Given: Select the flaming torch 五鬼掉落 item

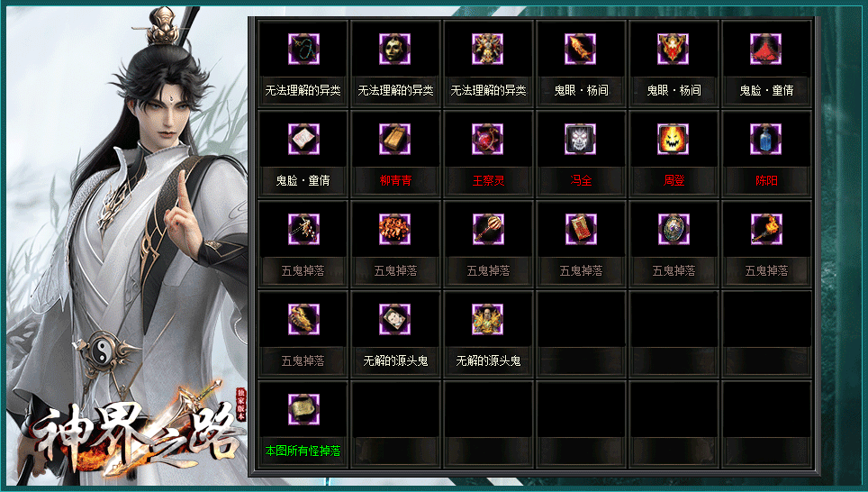Looking at the screenshot, I should click(x=766, y=229).
